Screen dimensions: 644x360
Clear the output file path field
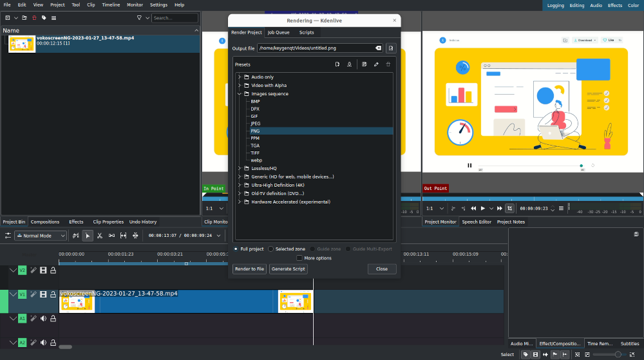[x=378, y=48]
